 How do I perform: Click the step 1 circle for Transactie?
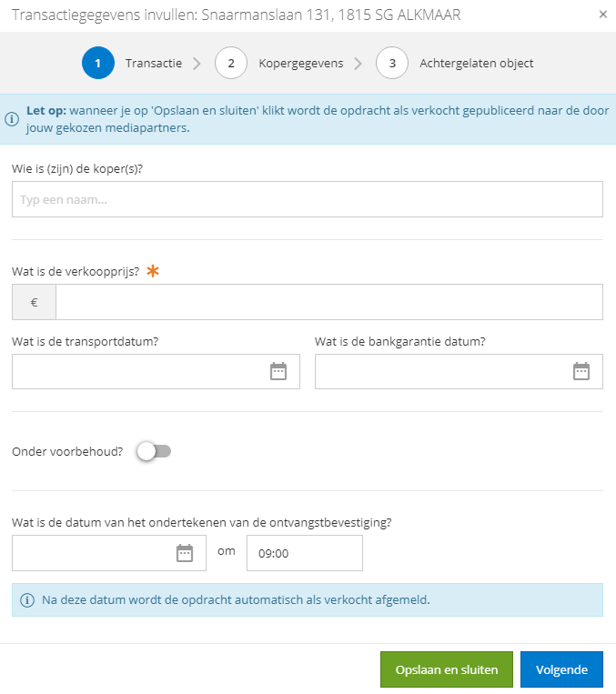tap(98, 63)
